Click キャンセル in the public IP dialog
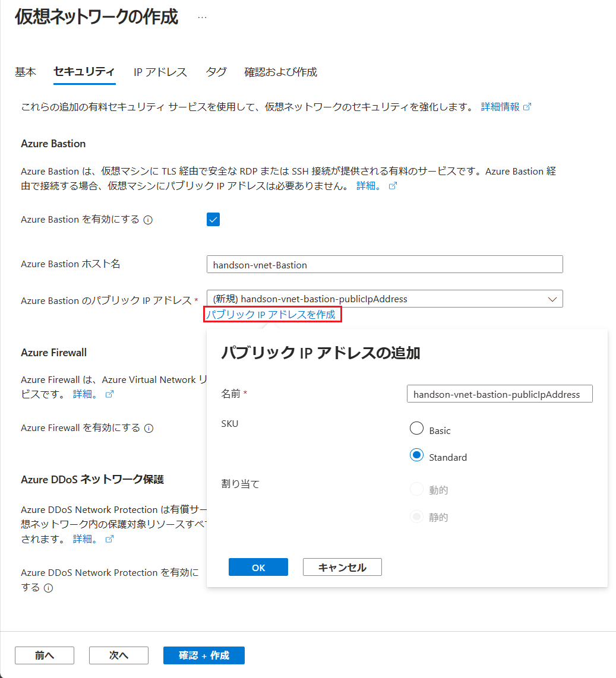Image resolution: width=616 pixels, height=678 pixels. point(342,568)
